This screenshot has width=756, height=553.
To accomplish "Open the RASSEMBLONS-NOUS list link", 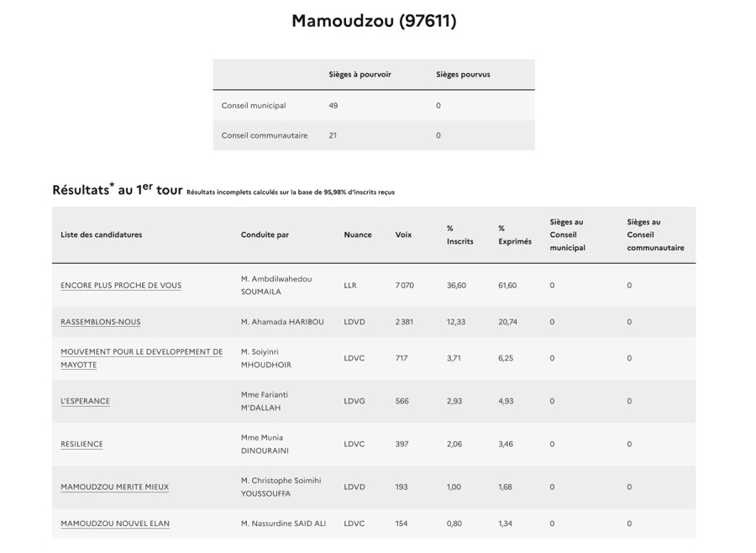I will click(101, 322).
